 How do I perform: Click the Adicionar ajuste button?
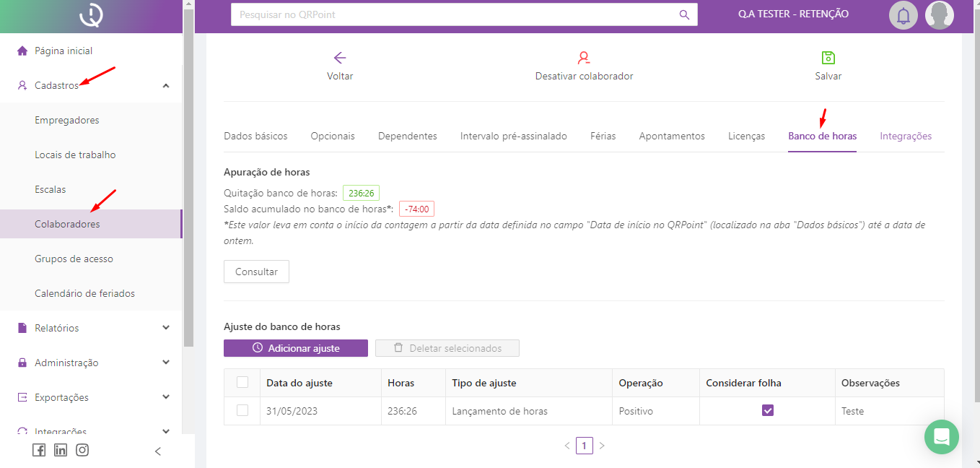click(296, 348)
